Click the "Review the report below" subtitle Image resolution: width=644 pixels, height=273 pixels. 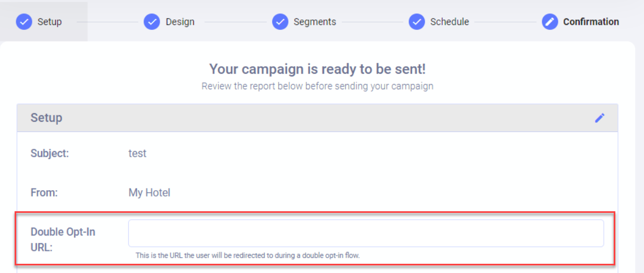317,86
